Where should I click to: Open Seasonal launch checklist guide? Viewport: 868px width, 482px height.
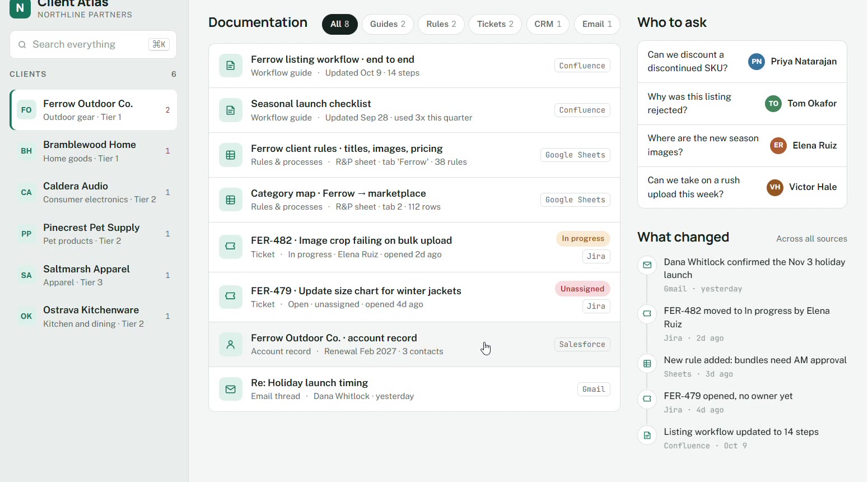(414, 110)
